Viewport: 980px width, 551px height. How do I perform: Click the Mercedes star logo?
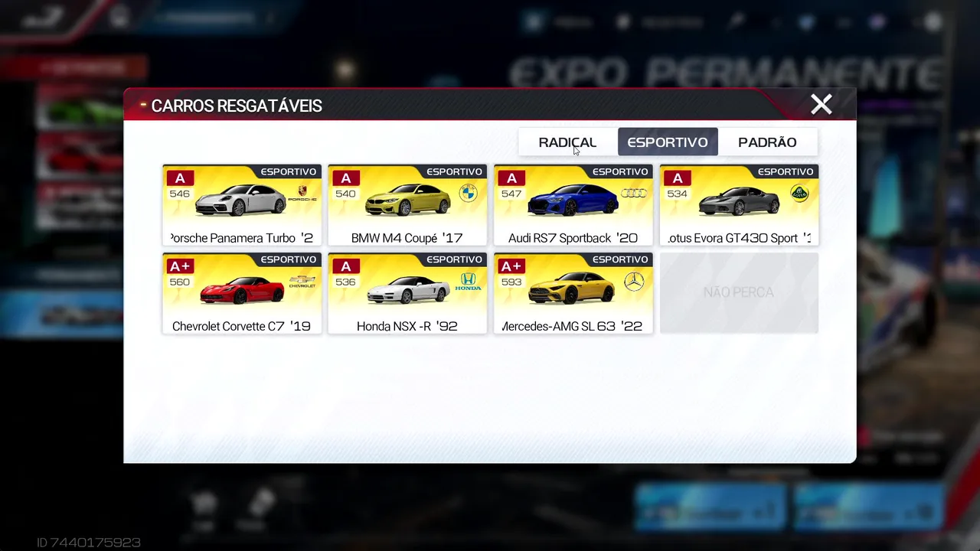point(634,282)
